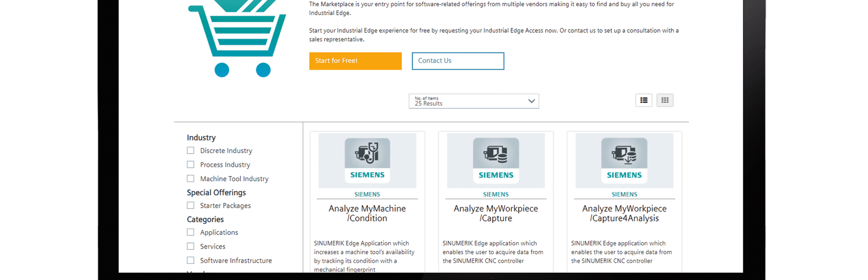Check the Process Industry filter
Viewport: 868px width, 280px height.
191,164
